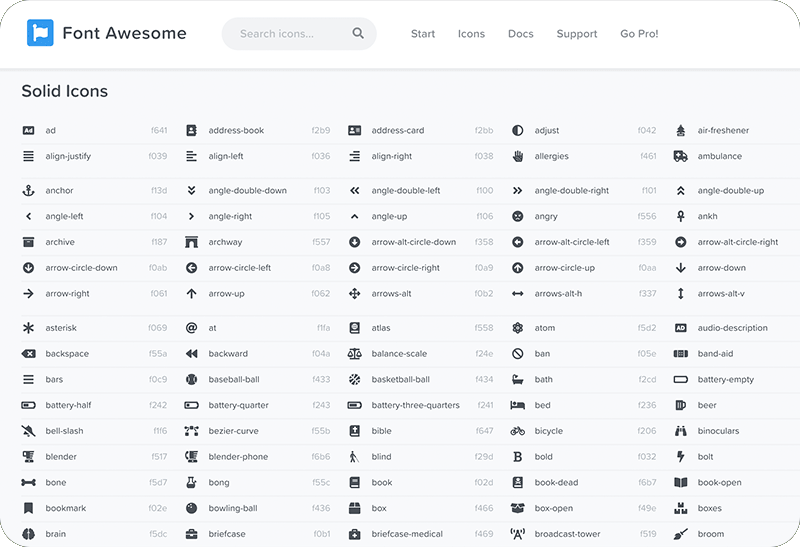Screen dimensions: 800x547
Task: Click the baseball-ball label
Action: click(234, 379)
